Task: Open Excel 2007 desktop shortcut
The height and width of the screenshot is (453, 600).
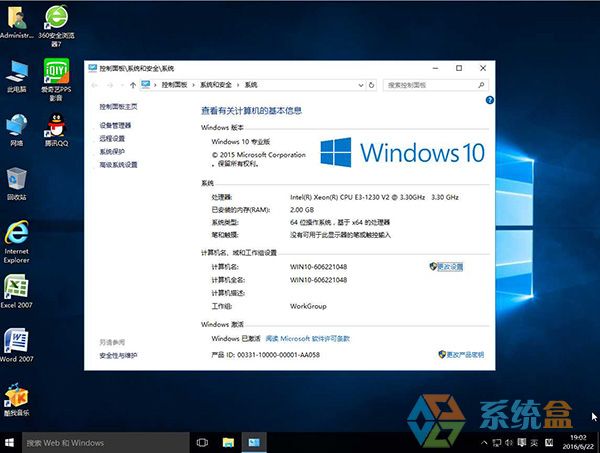Action: 16,291
